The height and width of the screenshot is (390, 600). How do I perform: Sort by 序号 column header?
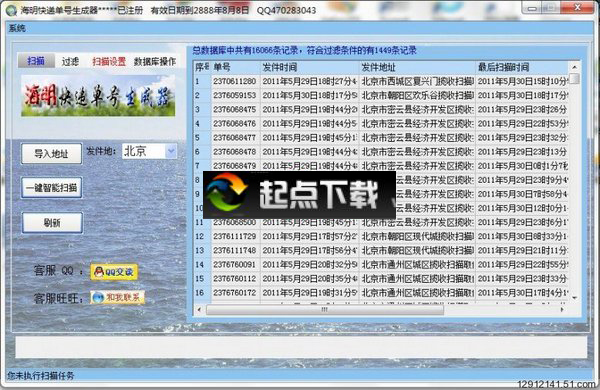202,67
